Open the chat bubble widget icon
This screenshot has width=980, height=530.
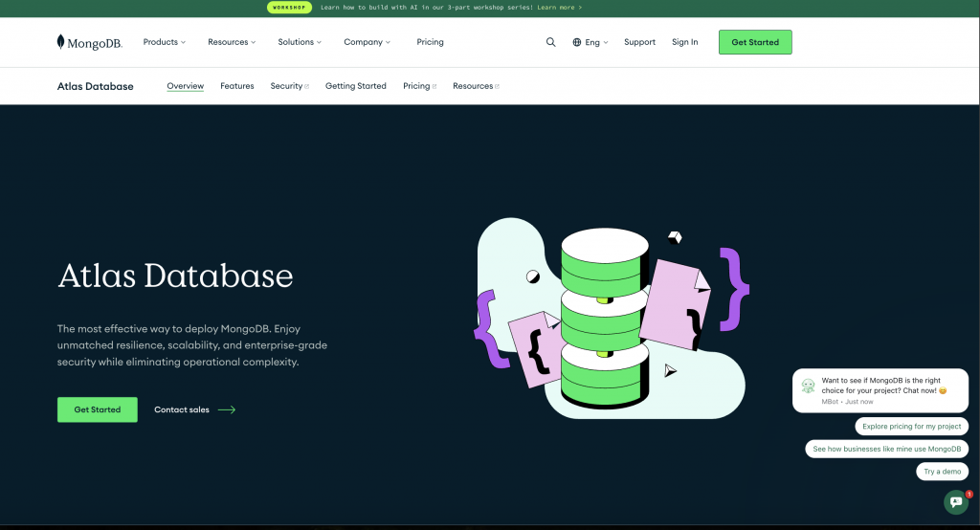[955, 502]
